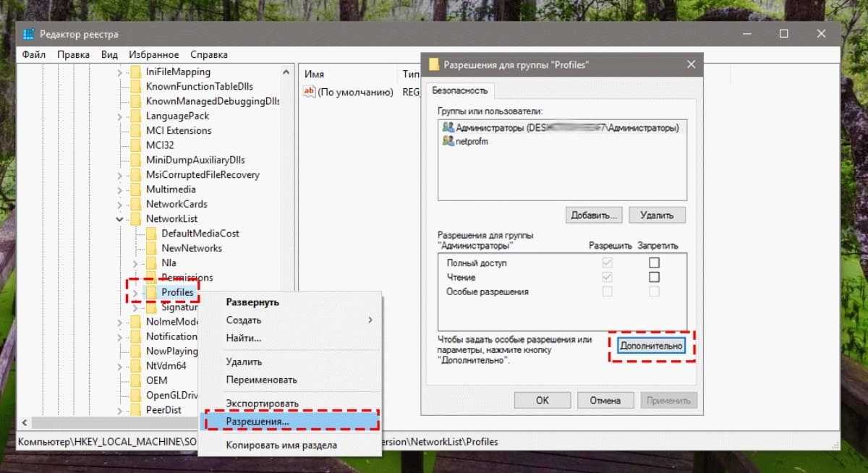Choose Копировать имя раздела in context menu
This screenshot has width=868, height=473.
click(292, 445)
